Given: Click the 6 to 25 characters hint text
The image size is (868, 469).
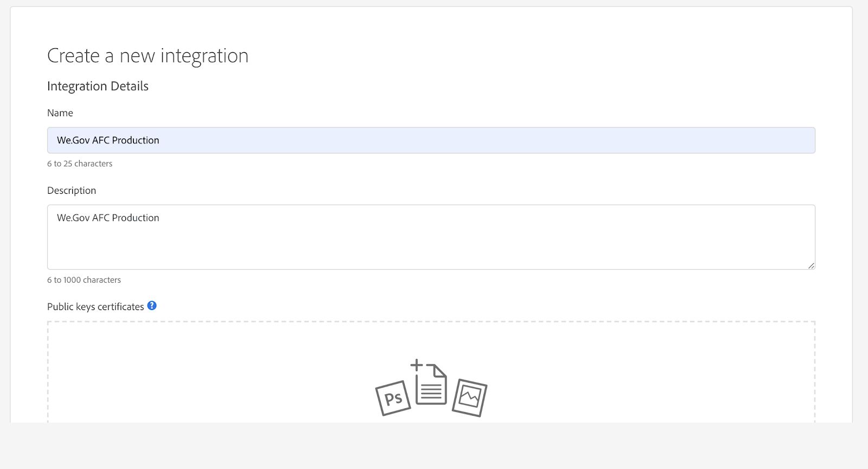Looking at the screenshot, I should click(x=80, y=163).
